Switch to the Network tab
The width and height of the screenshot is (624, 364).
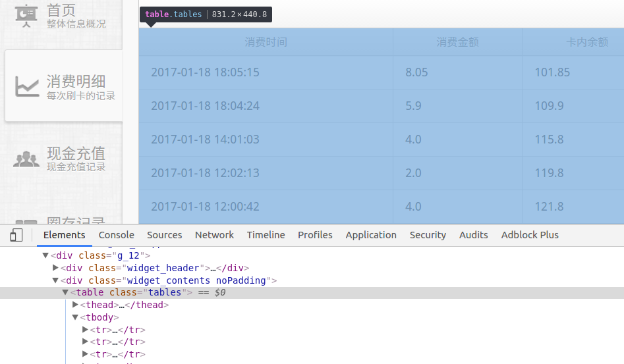coord(214,235)
